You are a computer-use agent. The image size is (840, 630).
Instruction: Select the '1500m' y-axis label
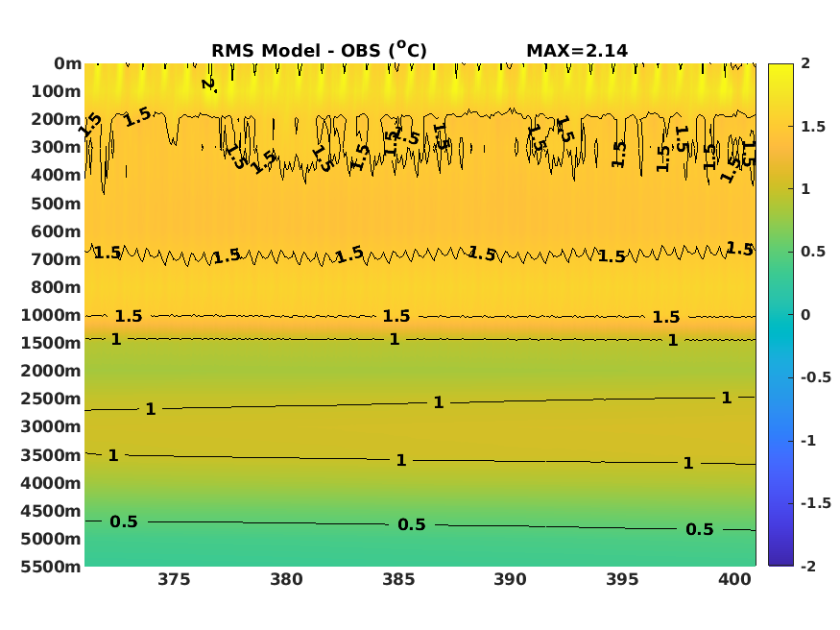pos(51,343)
